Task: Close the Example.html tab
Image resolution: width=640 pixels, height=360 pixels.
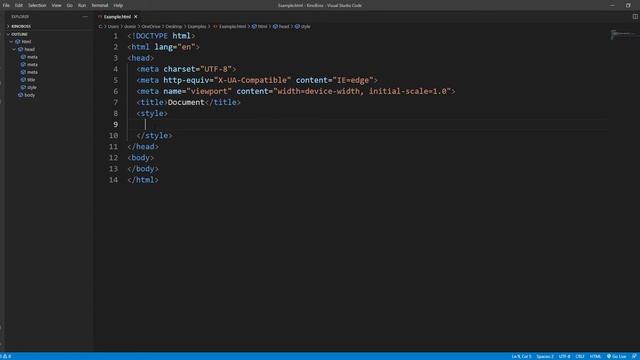Action: click(136, 17)
